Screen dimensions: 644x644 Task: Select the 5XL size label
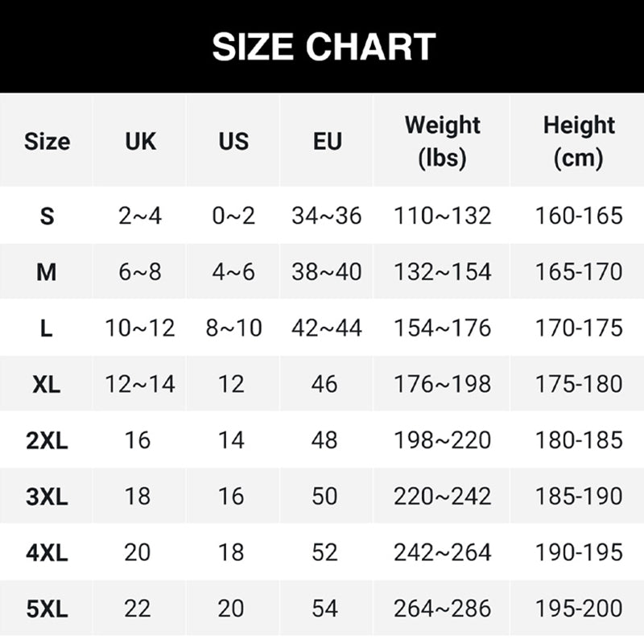(x=47, y=609)
